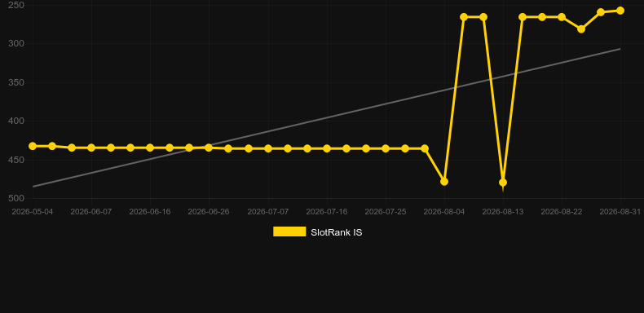
Task: Select the data point above 2026-06-16
Action: 150,148
